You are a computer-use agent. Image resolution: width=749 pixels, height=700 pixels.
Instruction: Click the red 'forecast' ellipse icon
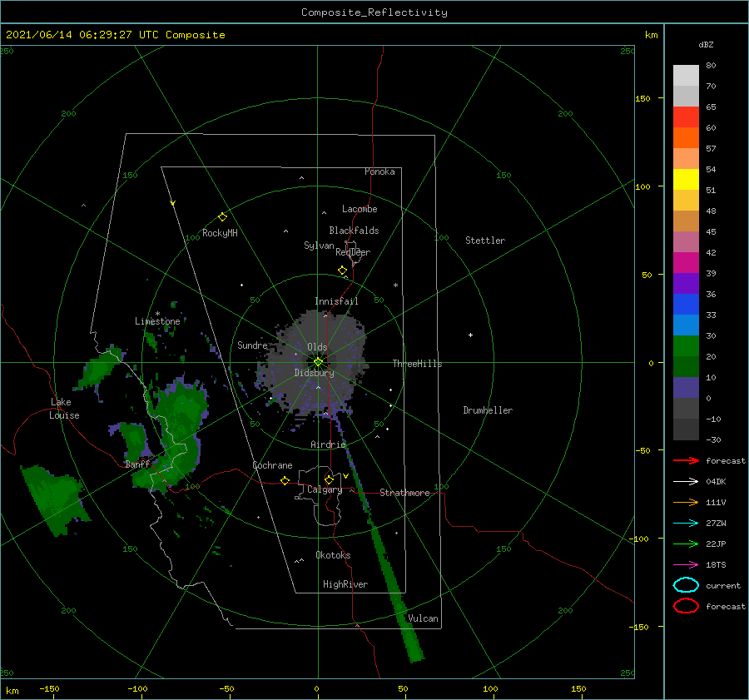(686, 606)
